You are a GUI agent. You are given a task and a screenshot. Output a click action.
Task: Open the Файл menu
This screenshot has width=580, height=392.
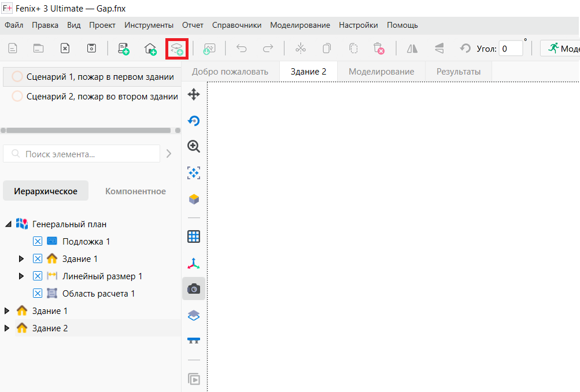[14, 25]
